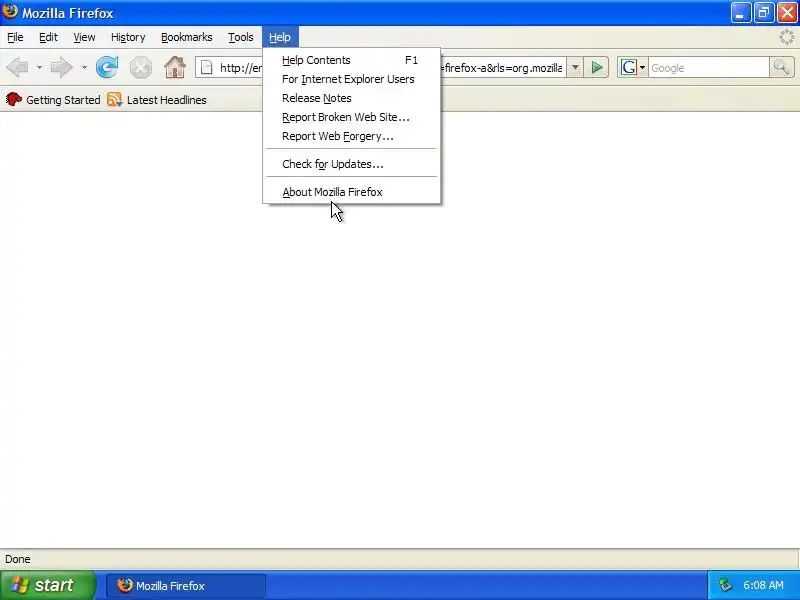Open the Tools menu

240,37
